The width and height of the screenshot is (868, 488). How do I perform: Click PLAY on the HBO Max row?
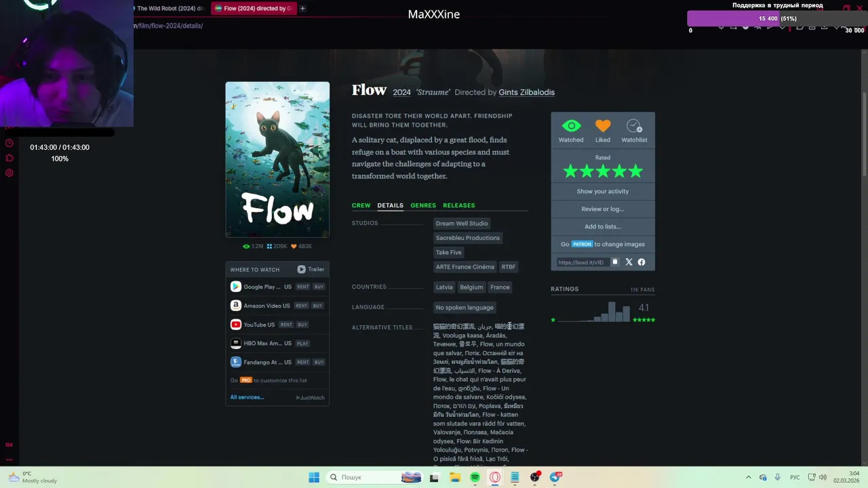coord(302,344)
